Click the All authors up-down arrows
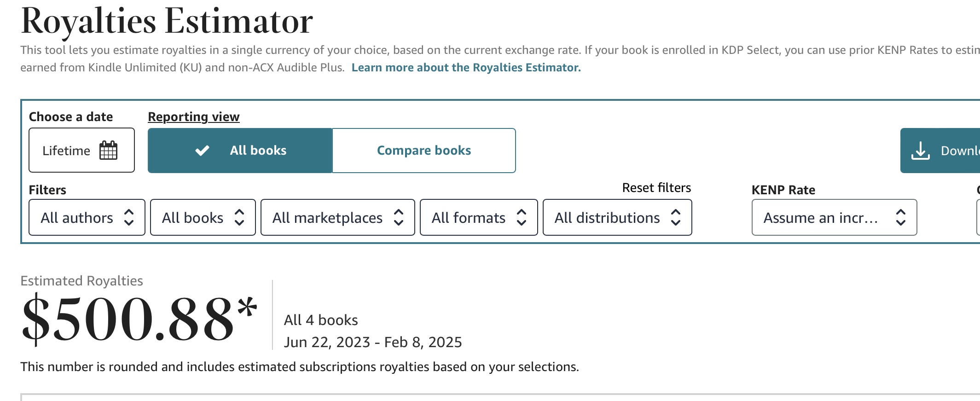The width and height of the screenshot is (980, 401). click(129, 217)
